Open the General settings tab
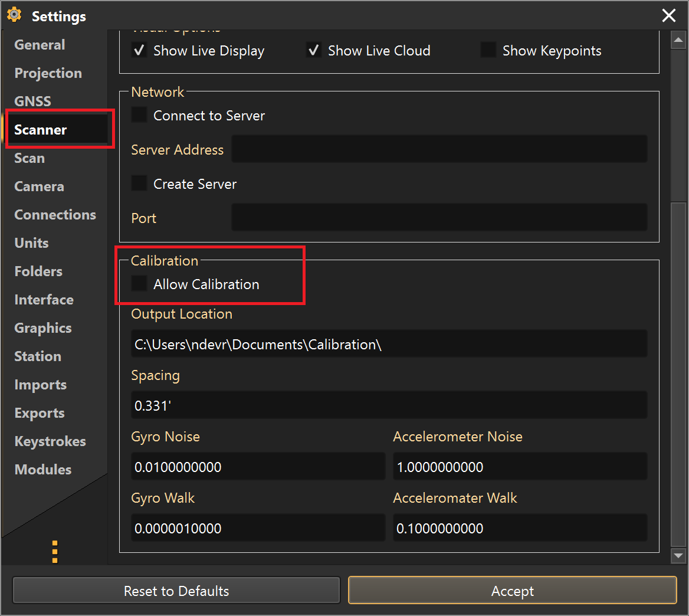The width and height of the screenshot is (689, 616). (40, 45)
